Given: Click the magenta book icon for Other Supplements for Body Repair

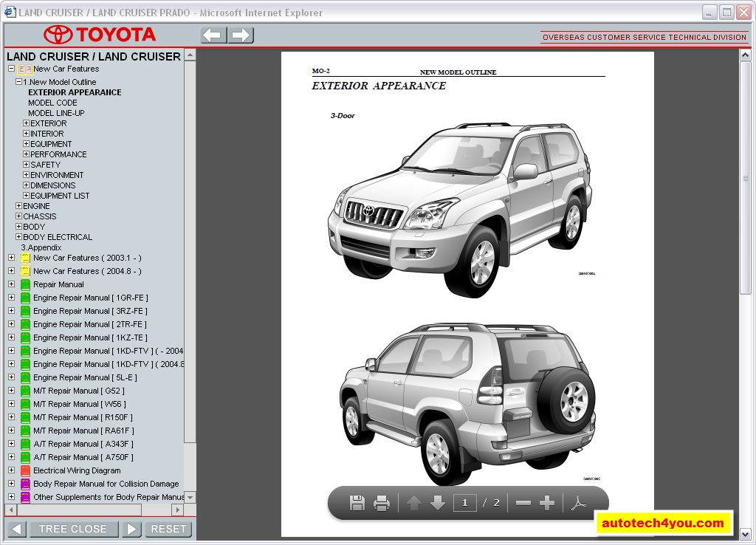Looking at the screenshot, I should point(26,497).
